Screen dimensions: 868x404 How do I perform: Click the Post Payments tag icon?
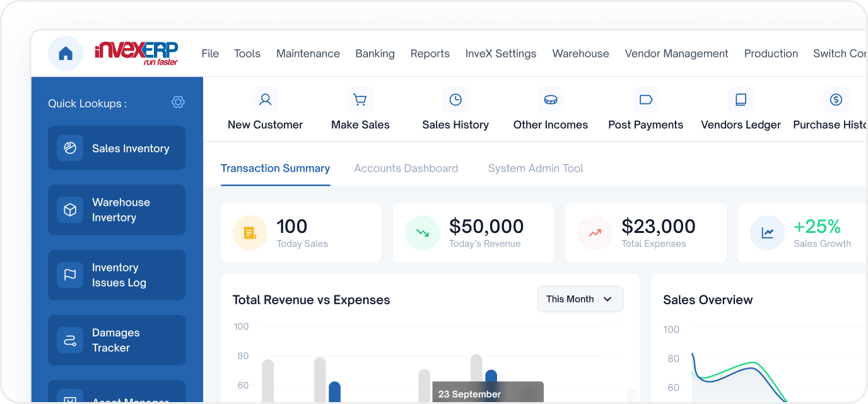coord(646,100)
